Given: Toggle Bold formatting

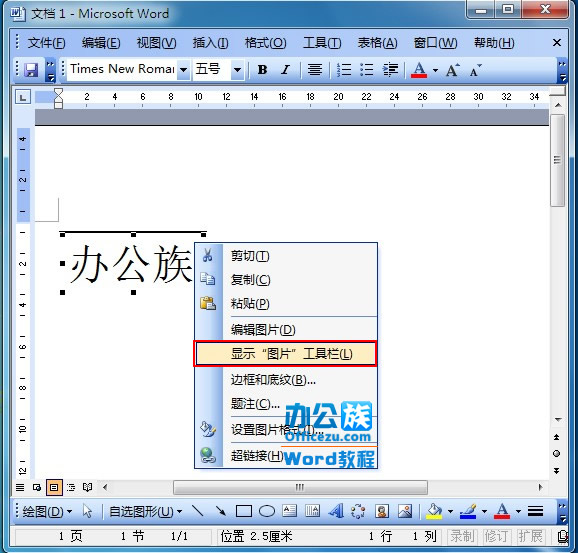Looking at the screenshot, I should pos(262,69).
